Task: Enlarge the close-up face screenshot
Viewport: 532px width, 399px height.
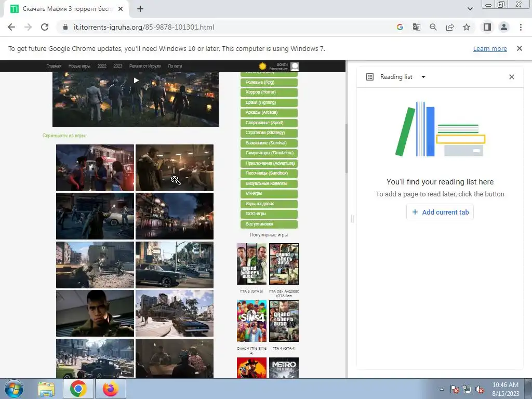Action: pyautogui.click(x=95, y=313)
